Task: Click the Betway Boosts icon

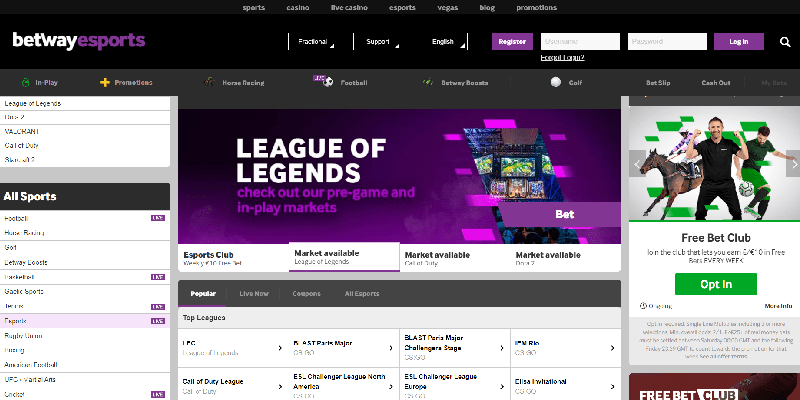Action: (428, 82)
